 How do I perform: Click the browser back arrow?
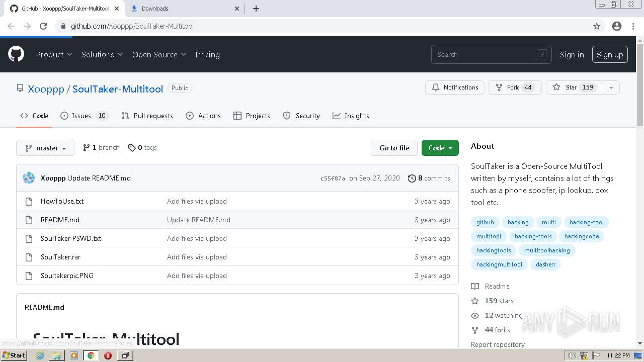[11, 26]
